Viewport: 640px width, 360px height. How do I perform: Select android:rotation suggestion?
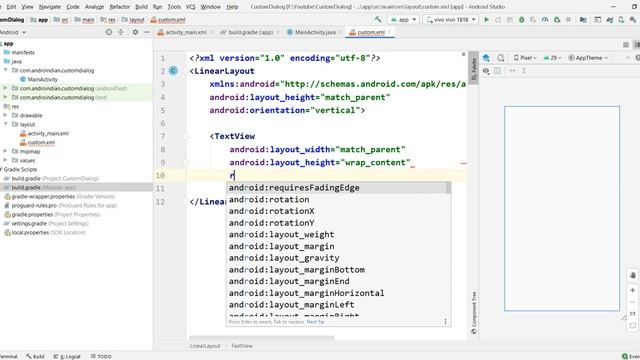337,200
